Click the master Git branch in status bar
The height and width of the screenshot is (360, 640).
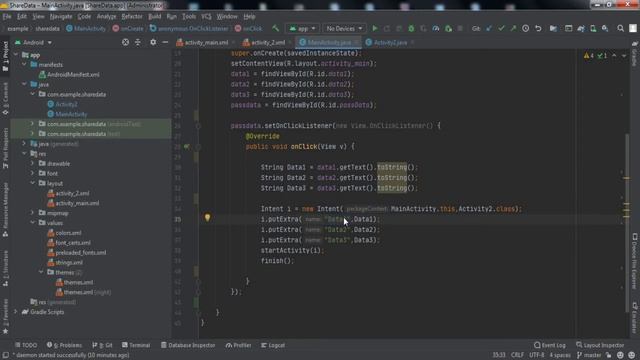coord(589,355)
